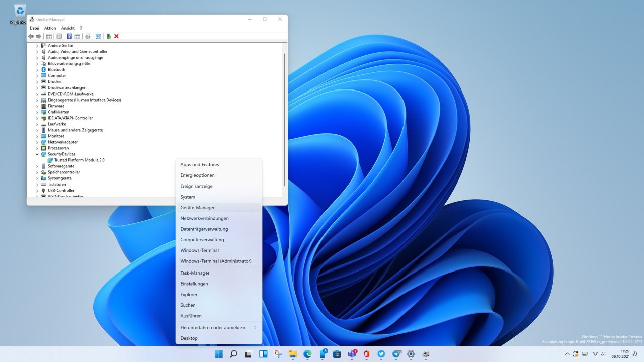The height and width of the screenshot is (362, 644).
Task: Choose Ausführen in the context menu
Action: tap(219, 316)
